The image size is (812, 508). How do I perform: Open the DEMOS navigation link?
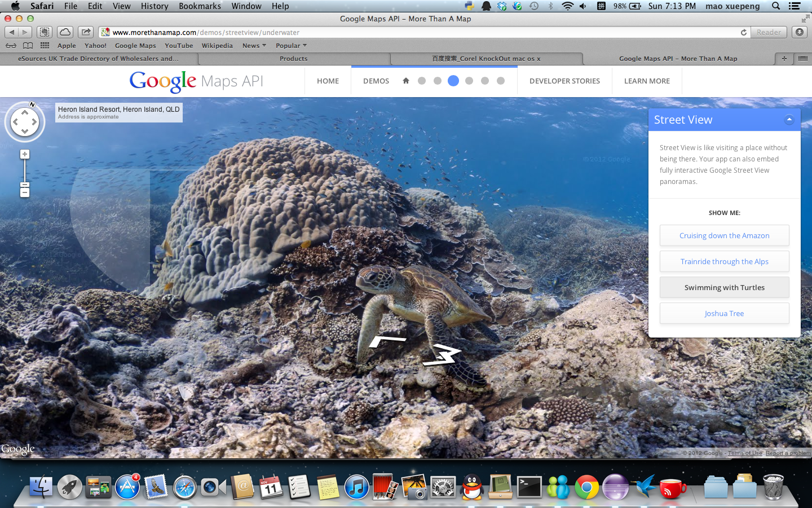coord(376,81)
